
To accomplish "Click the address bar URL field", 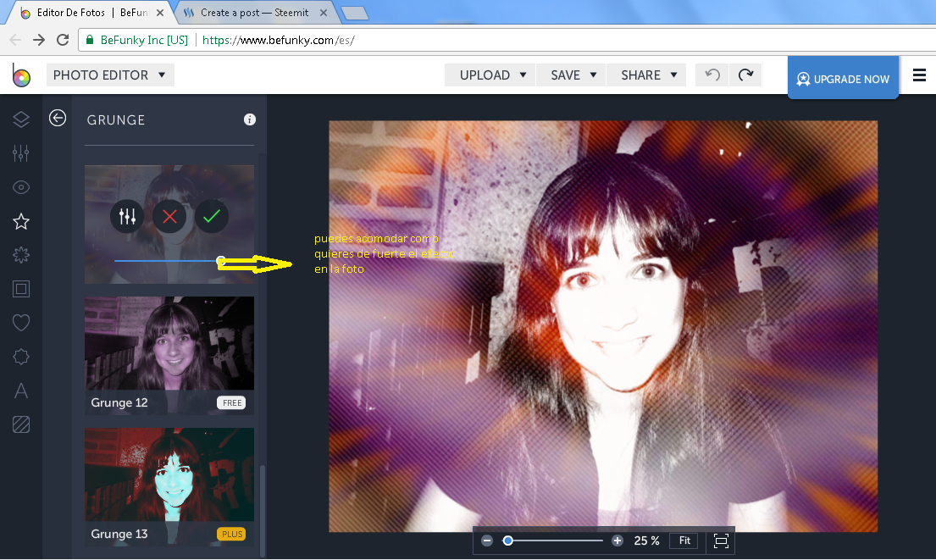I will tap(507, 40).
